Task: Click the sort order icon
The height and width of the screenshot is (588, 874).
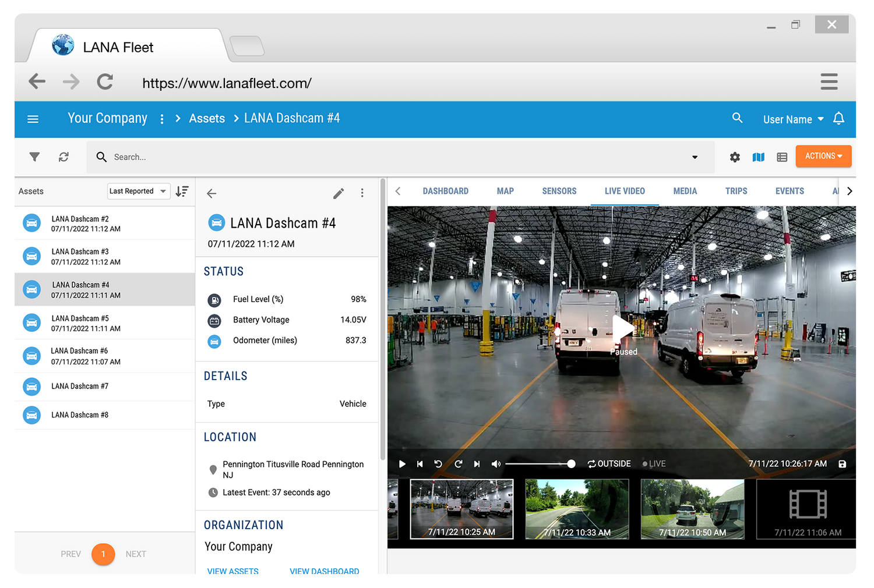Action: tap(182, 192)
